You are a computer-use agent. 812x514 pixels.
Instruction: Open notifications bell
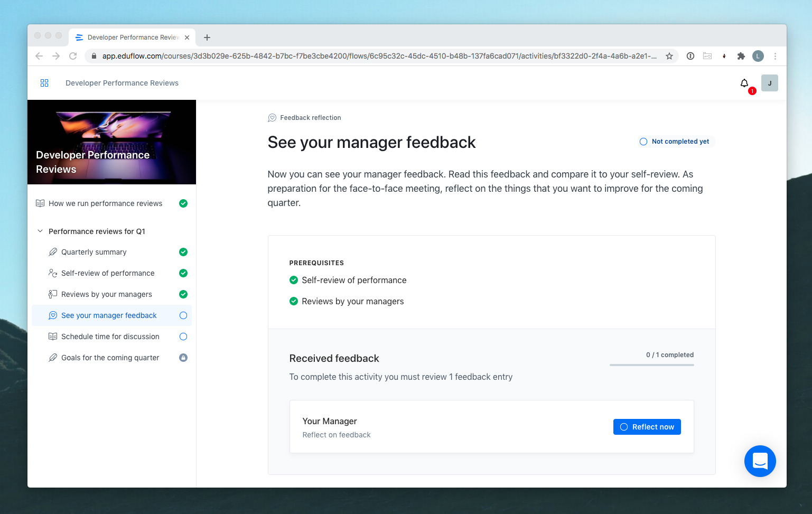pos(744,83)
